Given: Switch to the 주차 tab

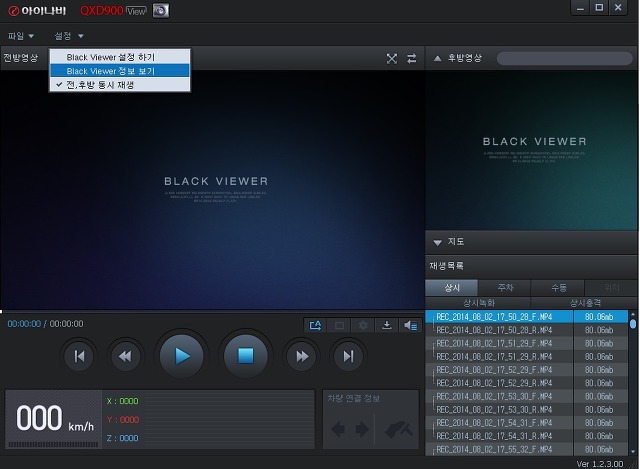Looking at the screenshot, I should click(505, 288).
